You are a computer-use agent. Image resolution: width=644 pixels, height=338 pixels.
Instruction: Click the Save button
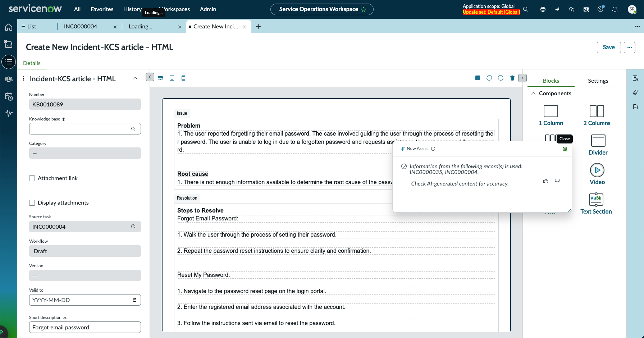coord(609,47)
